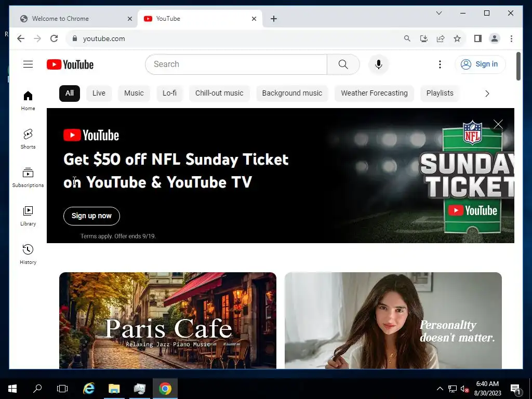Open Task View on the taskbar

[62, 389]
